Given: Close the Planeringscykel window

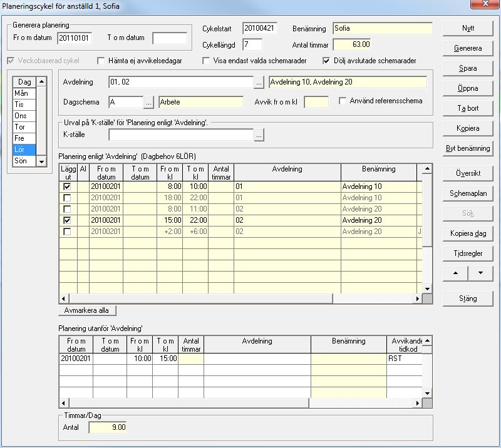Looking at the screenshot, I should pyautogui.click(x=485, y=4).
